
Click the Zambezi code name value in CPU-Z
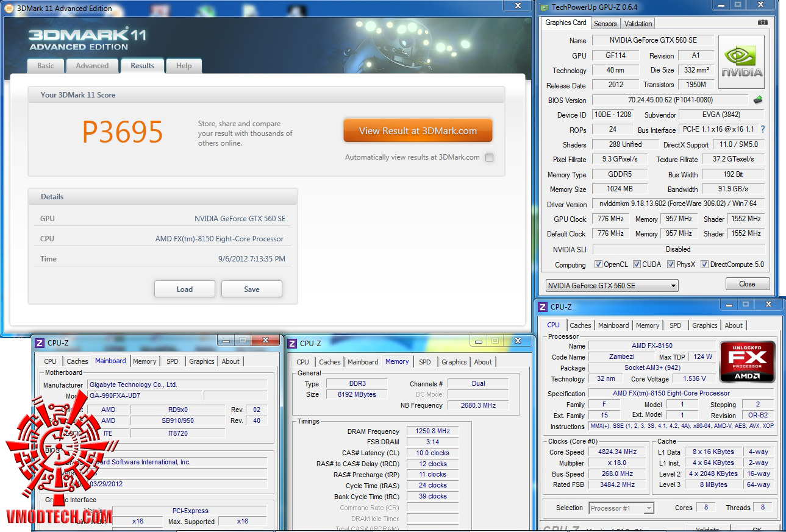621,357
